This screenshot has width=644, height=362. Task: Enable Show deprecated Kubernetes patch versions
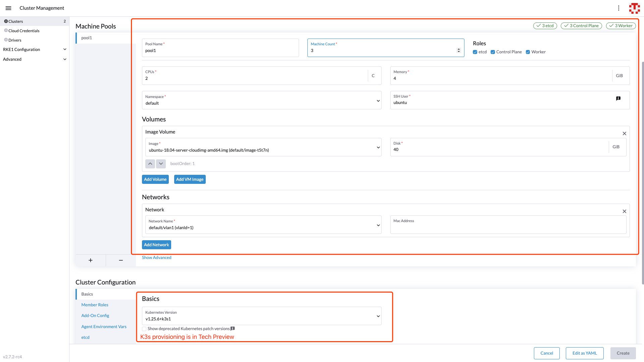pyautogui.click(x=144, y=329)
